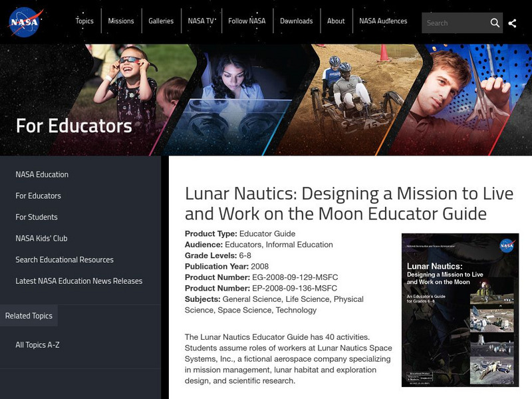Image resolution: width=532 pixels, height=399 pixels.
Task: Go to NASA Education sidebar link
Action: 42,174
